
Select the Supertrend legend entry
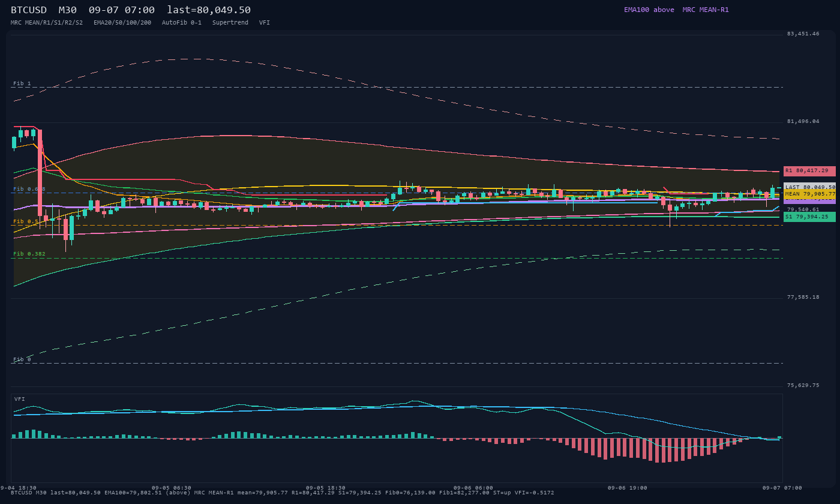(230, 23)
